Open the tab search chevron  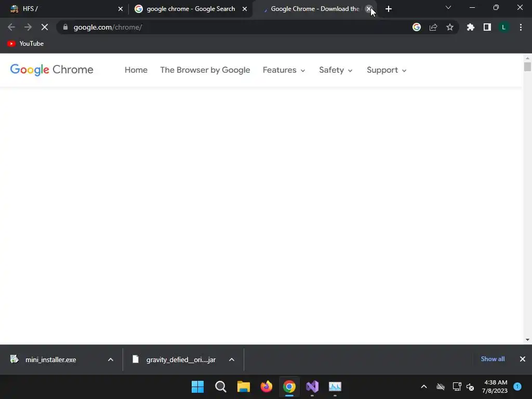[x=448, y=7]
